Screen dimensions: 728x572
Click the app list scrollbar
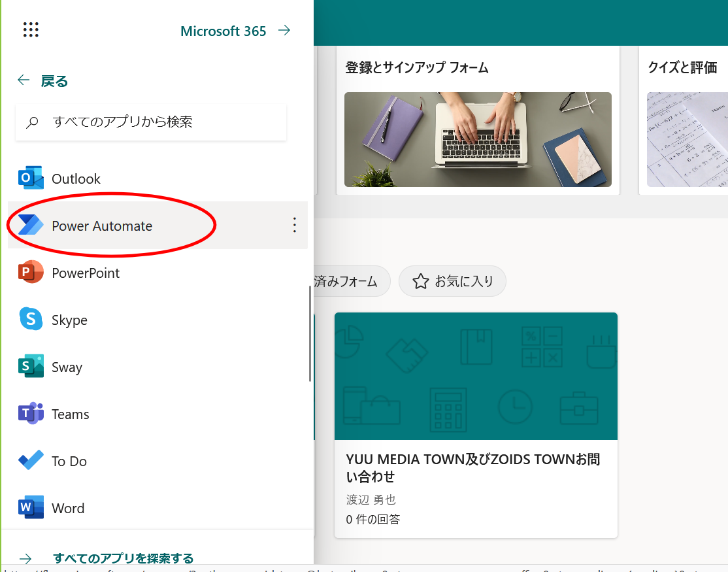point(310,334)
